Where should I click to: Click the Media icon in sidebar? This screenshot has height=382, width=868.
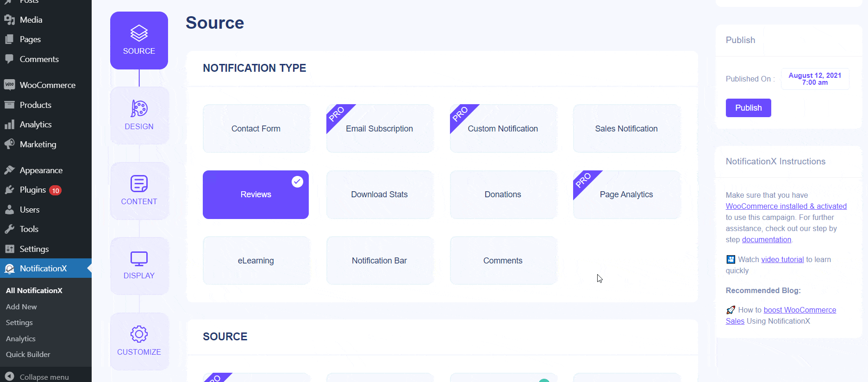pyautogui.click(x=10, y=20)
